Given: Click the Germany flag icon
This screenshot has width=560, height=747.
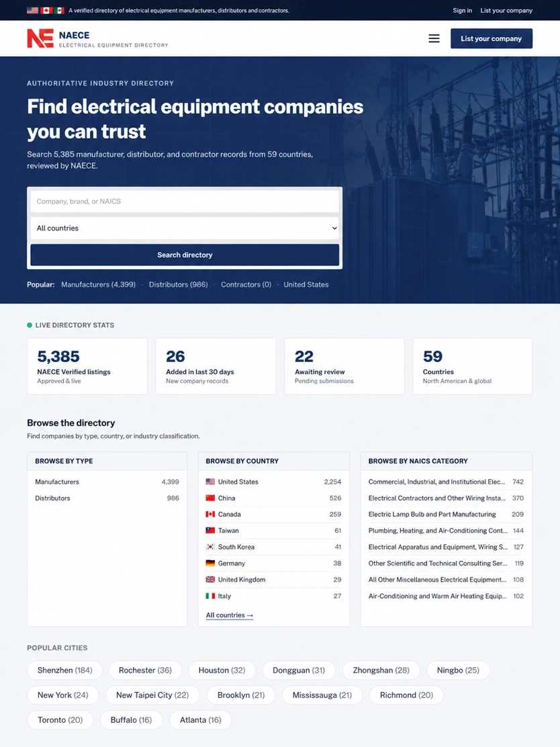Looking at the screenshot, I should point(210,563).
